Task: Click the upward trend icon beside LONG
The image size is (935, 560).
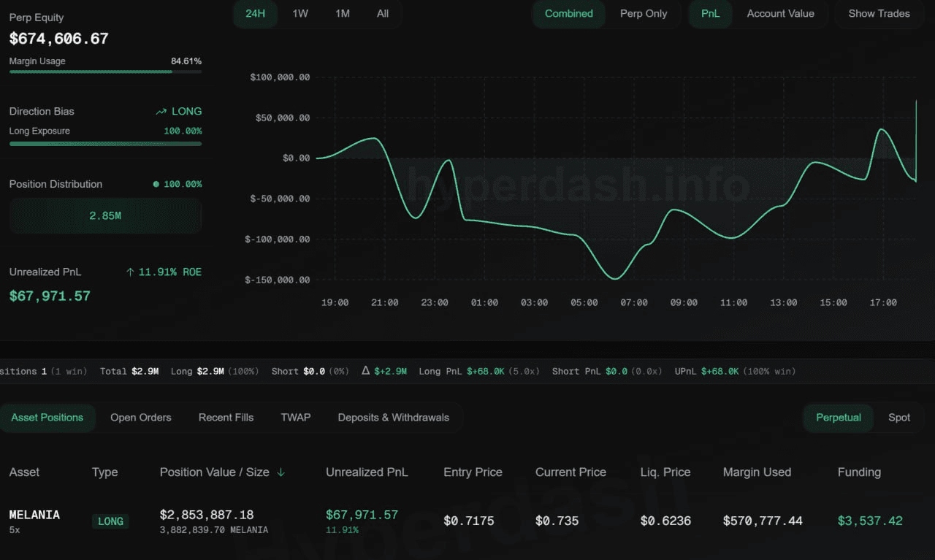Action: (x=161, y=112)
